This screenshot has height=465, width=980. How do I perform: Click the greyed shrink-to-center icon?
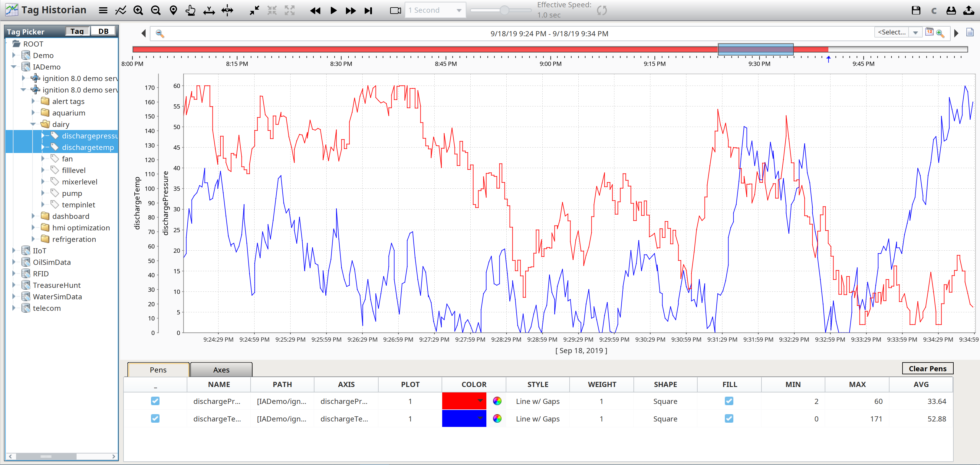[272, 10]
